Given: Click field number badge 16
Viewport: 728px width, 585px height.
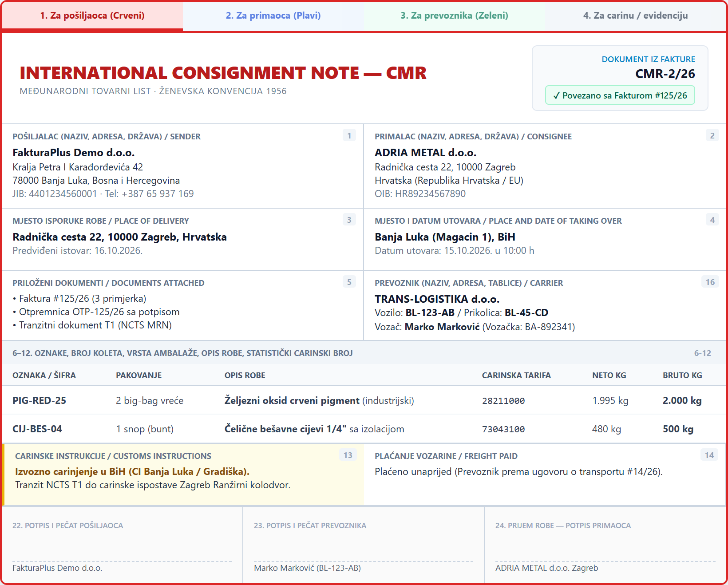Looking at the screenshot, I should (710, 282).
